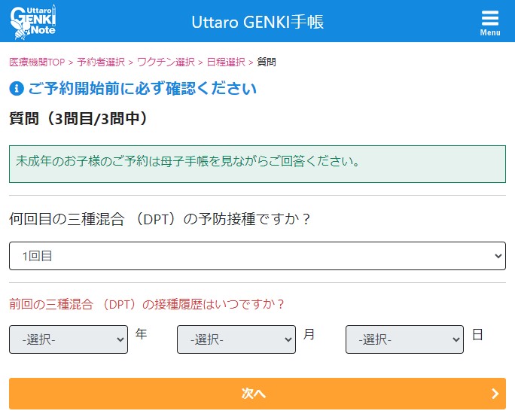Click the 何回目の三種混合（DPT） question text
Screen dimensions: 515x420
point(160,219)
